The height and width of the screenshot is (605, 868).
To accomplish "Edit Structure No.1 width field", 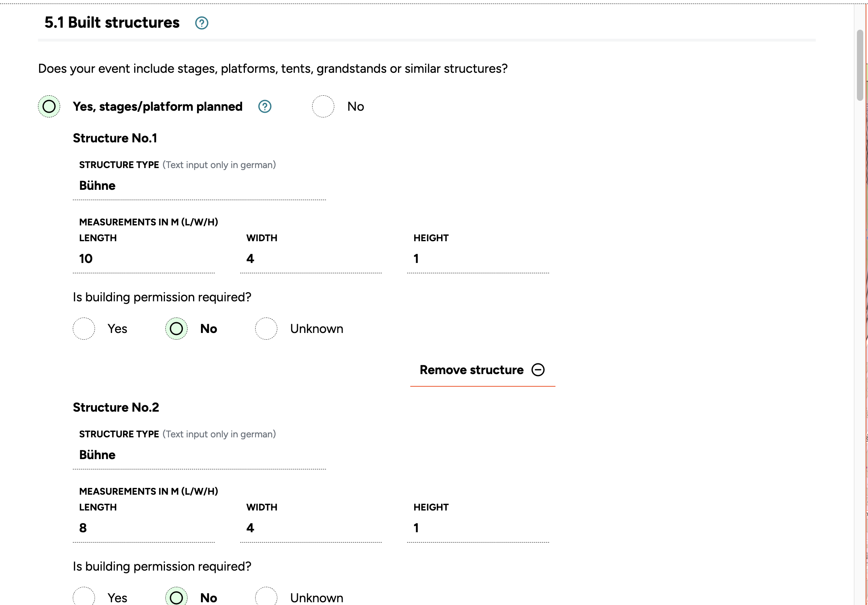I will [x=311, y=259].
